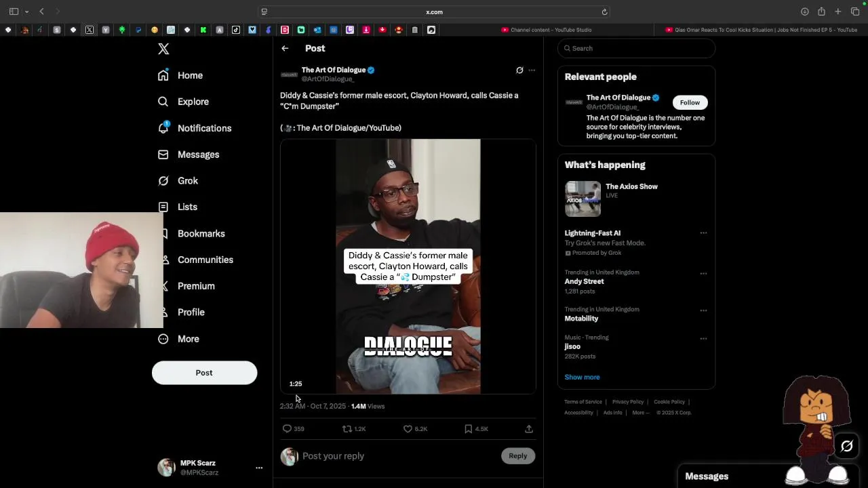Click the X Search field
This screenshot has height=488, width=868.
(x=636, y=48)
